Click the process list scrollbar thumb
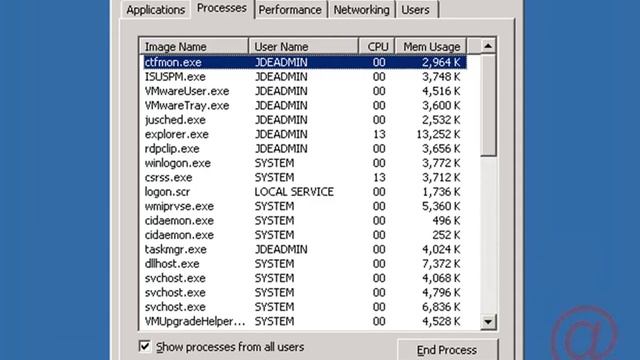 click(488, 105)
